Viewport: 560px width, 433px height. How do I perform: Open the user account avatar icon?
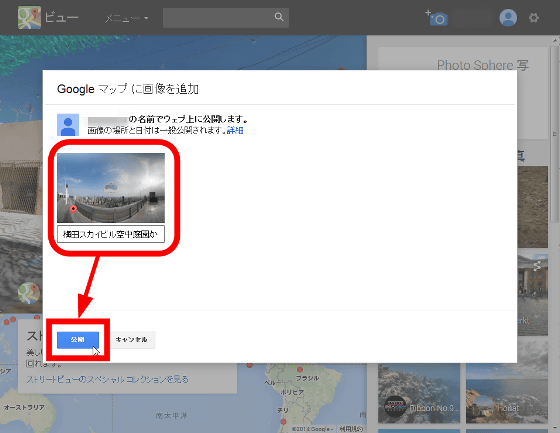click(508, 18)
